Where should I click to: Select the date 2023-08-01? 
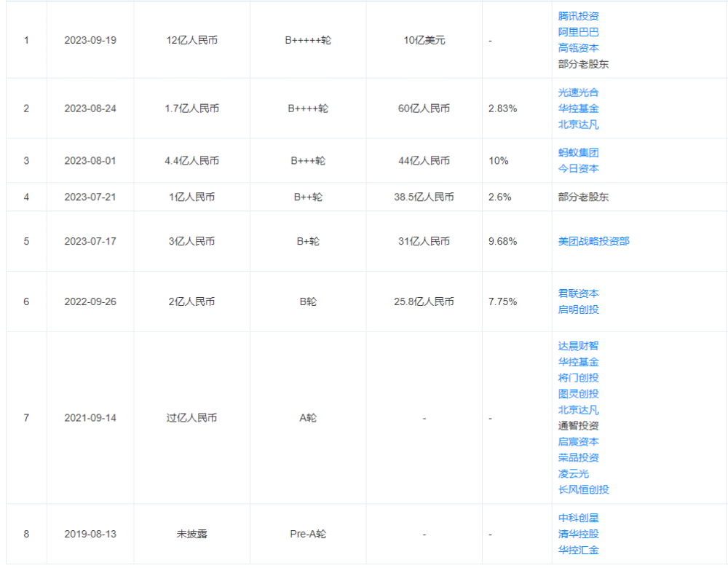click(x=90, y=161)
